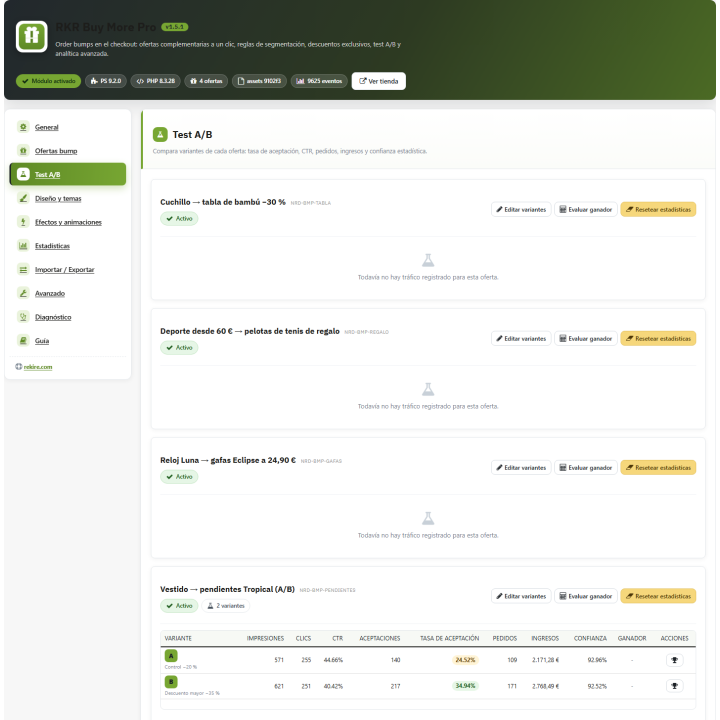Click the 2.768,49 € ingresos value
This screenshot has height=720, width=720.
tap(545, 686)
